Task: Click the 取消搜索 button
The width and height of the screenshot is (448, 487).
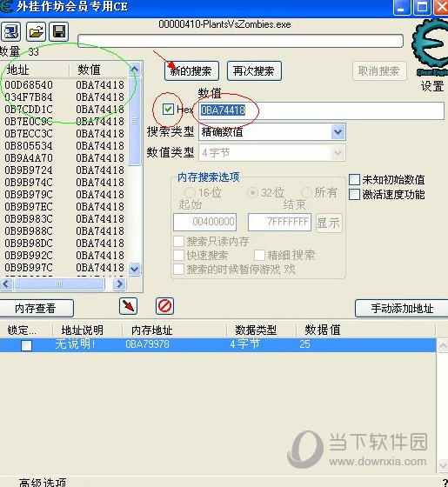Action: coord(379,71)
